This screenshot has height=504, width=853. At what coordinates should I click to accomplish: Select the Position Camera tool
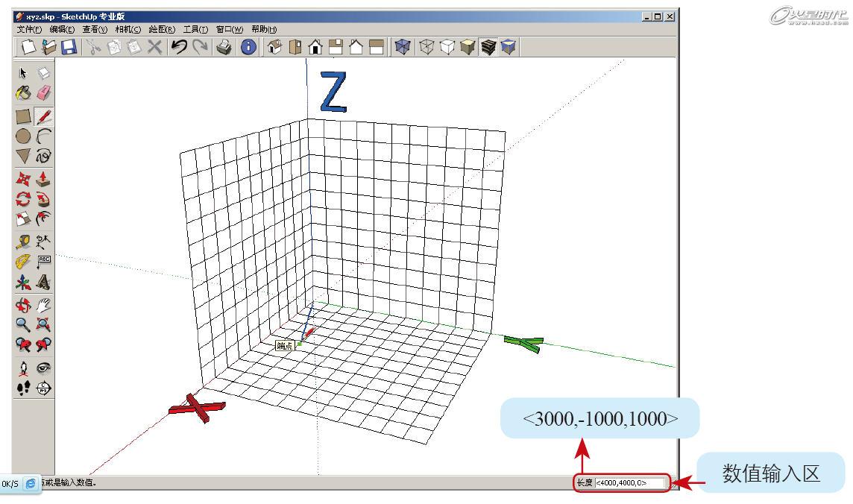pyautogui.click(x=23, y=368)
